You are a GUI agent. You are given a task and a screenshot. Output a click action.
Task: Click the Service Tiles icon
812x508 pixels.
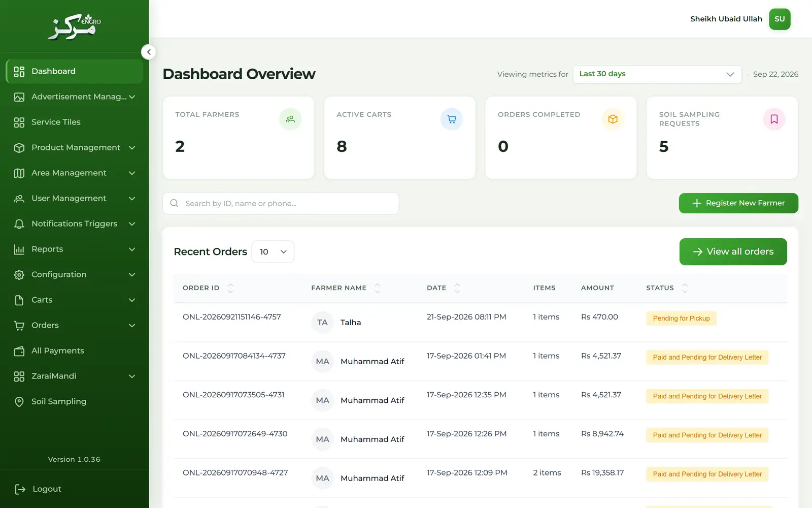coord(19,122)
